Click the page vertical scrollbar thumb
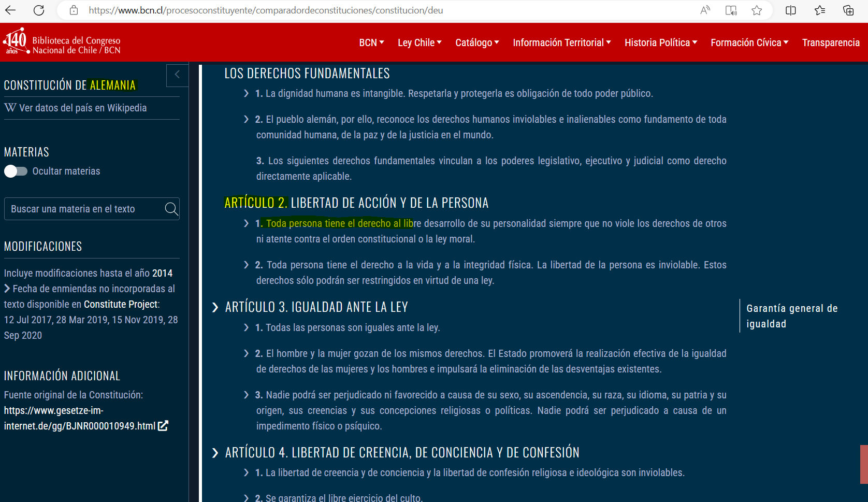 coord(863,464)
